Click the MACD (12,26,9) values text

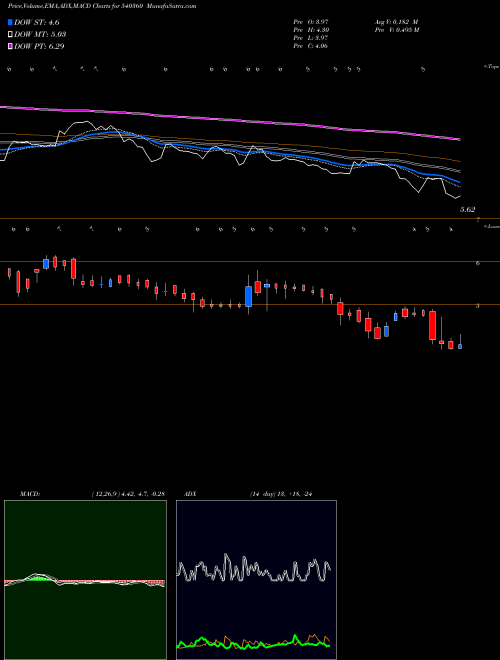[x=128, y=494]
